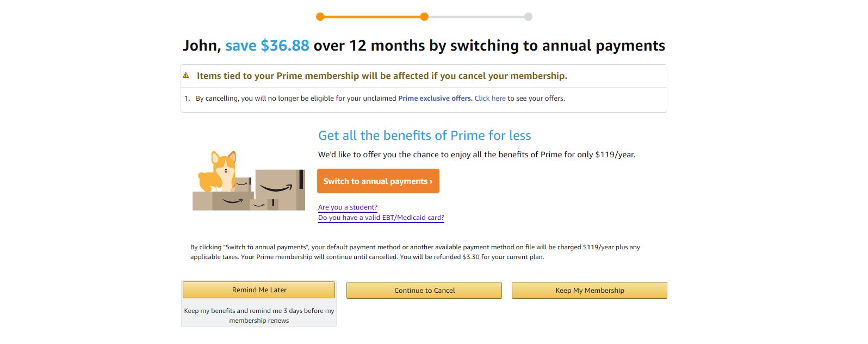Click the first orange progress step dot
The height and width of the screenshot is (344, 868).
tap(320, 17)
